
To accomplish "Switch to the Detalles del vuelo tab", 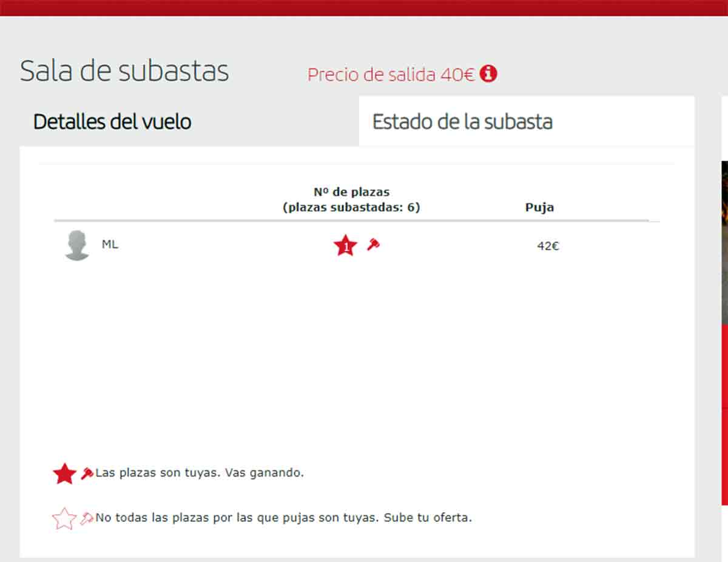I will coord(112,122).
